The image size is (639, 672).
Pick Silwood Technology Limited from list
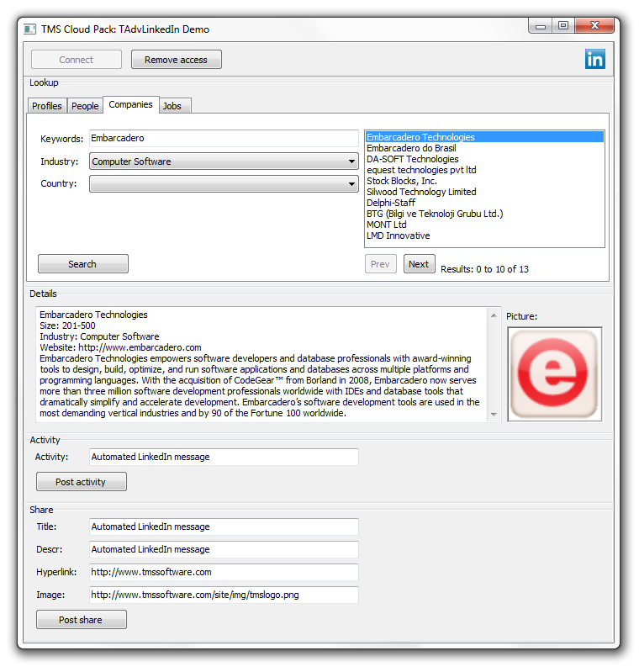(x=484, y=192)
